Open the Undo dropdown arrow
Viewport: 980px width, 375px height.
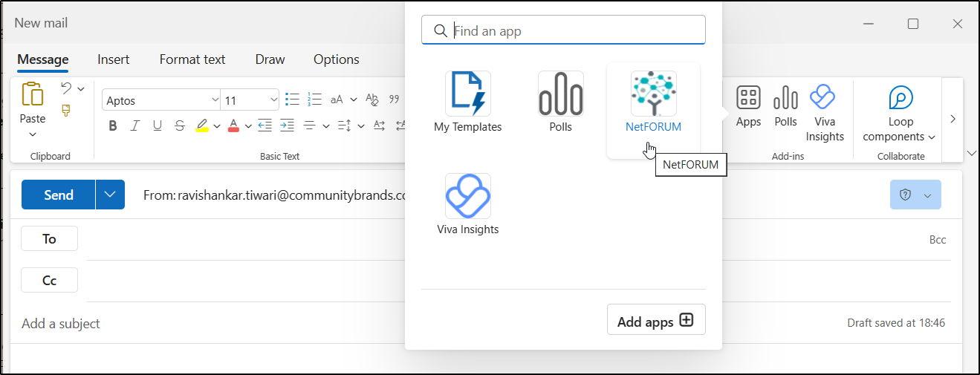[x=81, y=89]
